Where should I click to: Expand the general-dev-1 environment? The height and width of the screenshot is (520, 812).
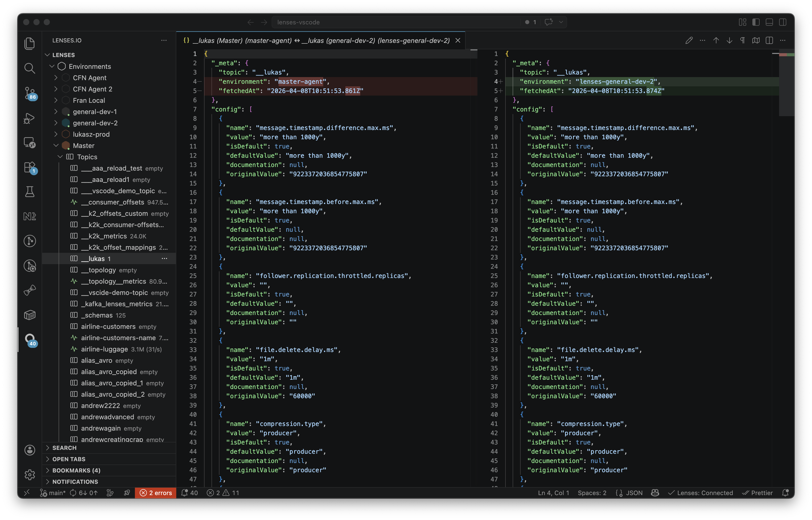(56, 112)
